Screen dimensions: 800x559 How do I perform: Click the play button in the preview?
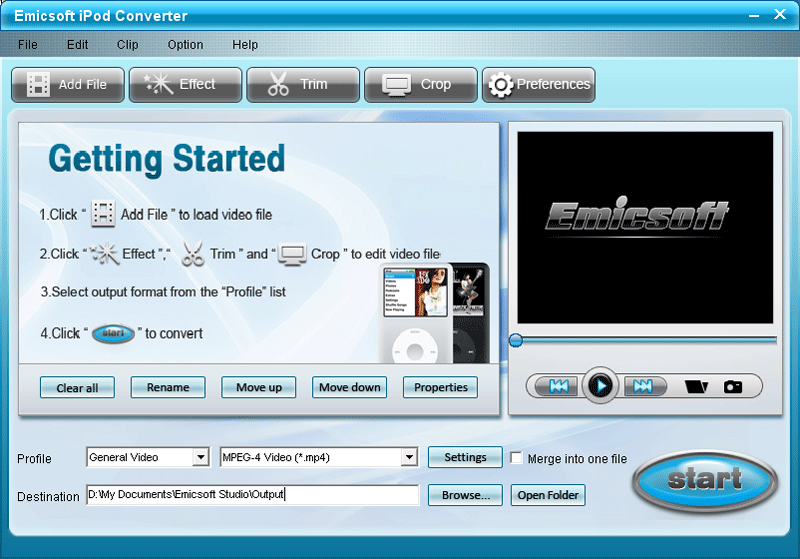[601, 386]
